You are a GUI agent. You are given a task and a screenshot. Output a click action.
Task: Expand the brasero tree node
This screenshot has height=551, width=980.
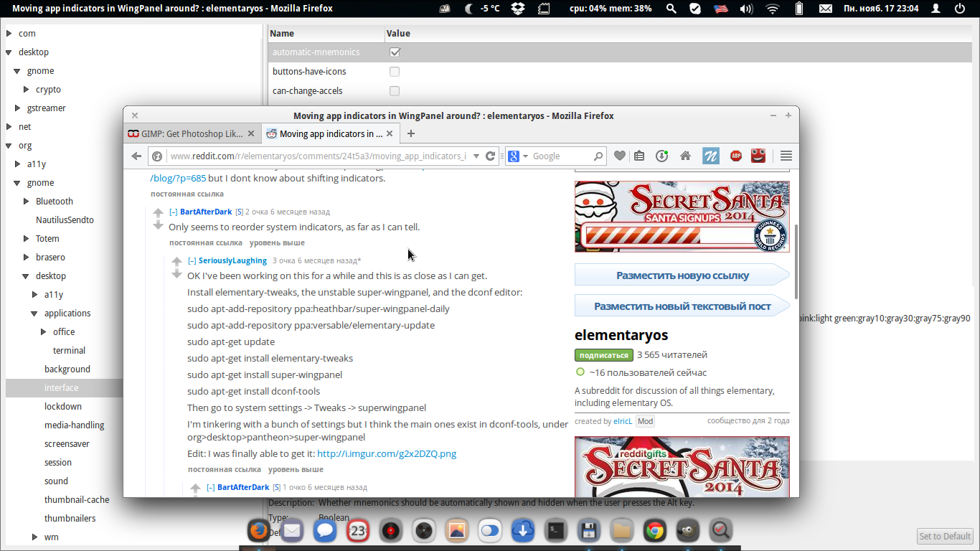(27, 258)
